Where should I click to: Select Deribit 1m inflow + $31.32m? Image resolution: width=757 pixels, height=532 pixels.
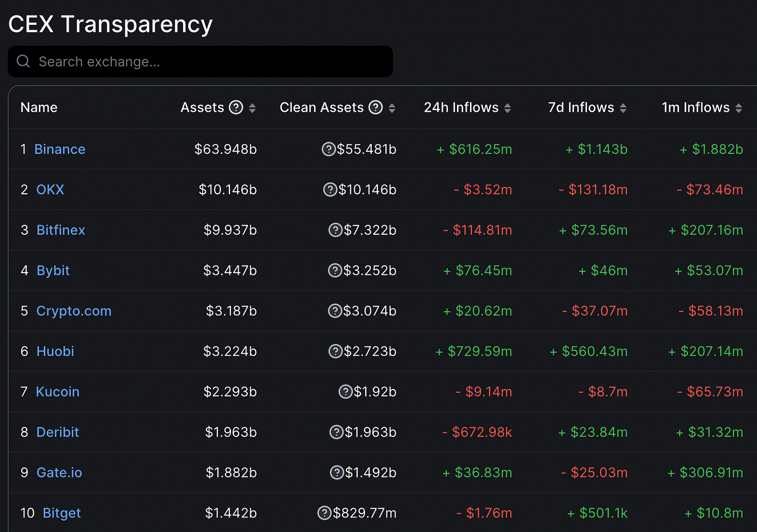coord(709,432)
